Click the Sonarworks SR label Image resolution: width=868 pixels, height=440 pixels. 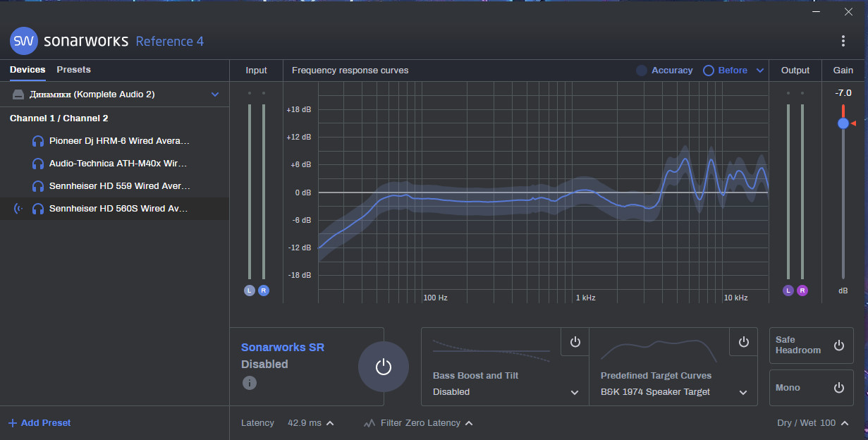click(283, 347)
